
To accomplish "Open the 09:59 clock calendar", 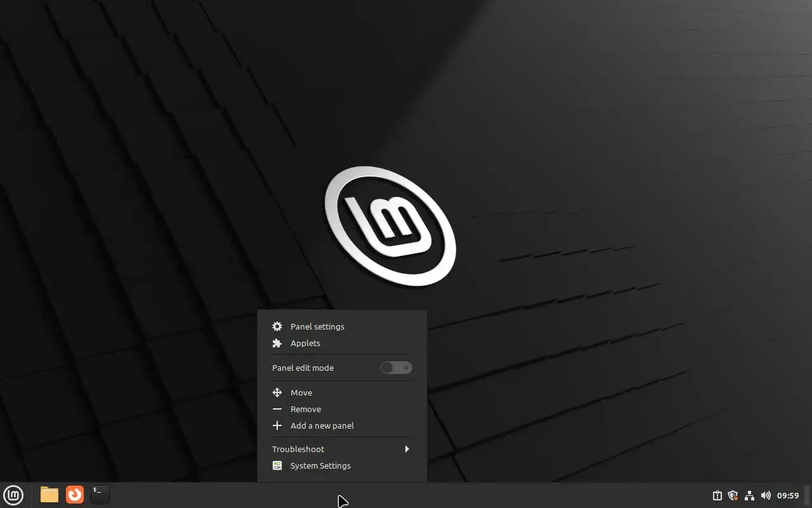I will (788, 495).
